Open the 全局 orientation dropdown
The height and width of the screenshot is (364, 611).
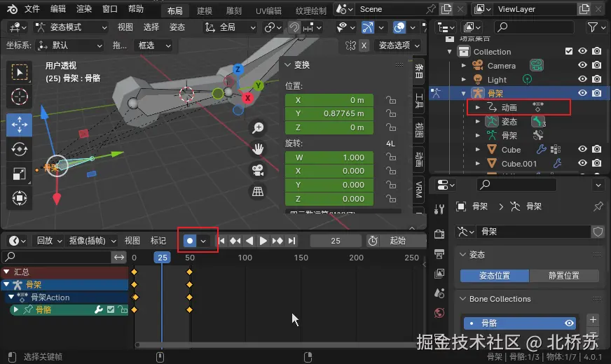pyautogui.click(x=230, y=27)
